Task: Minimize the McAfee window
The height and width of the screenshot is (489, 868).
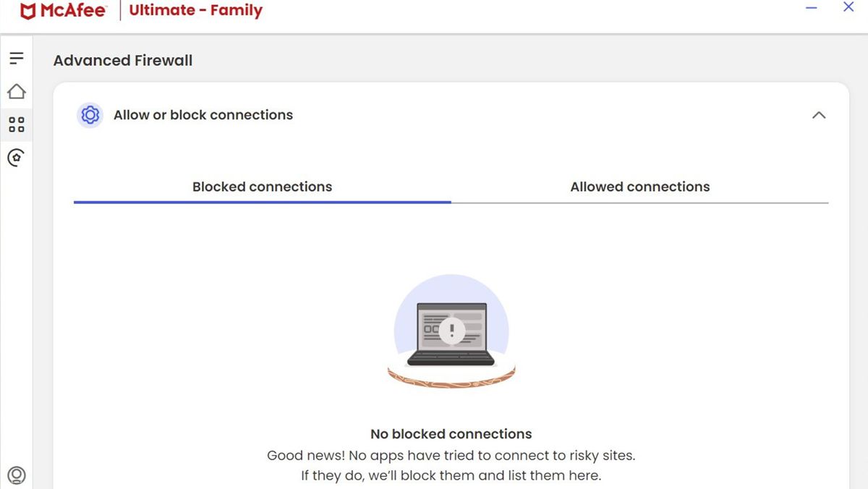Action: coord(811,8)
